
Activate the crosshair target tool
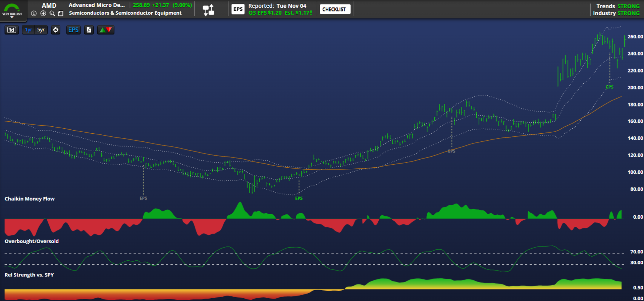tap(56, 30)
